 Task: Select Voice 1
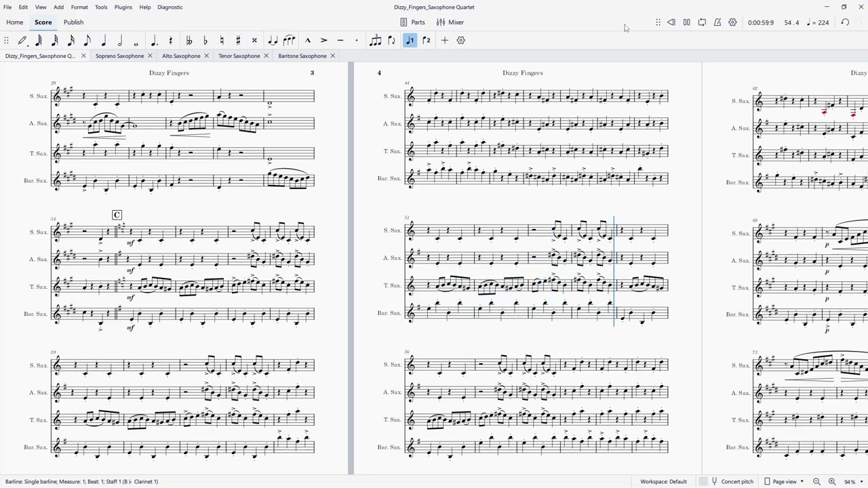(410, 41)
